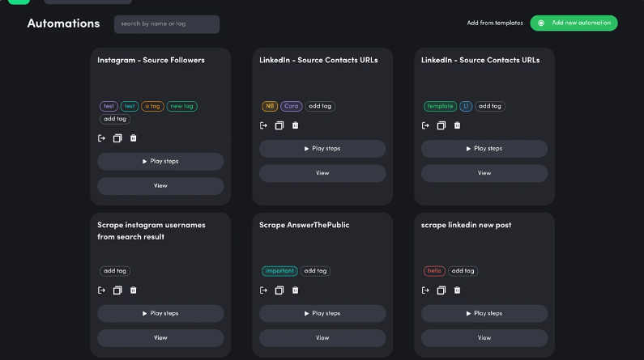This screenshot has height=360, width=644.
Task: Delete the Instagram - Source Followers automation
Action: coord(134,138)
